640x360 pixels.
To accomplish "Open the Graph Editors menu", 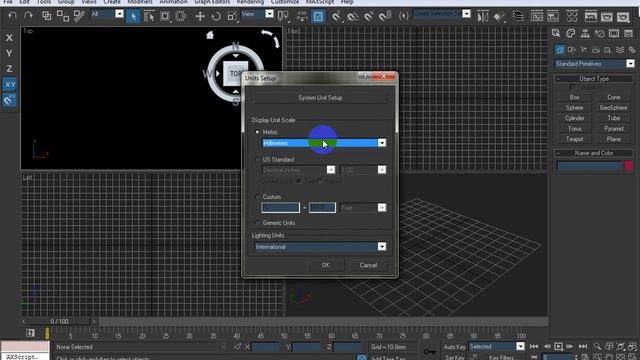I will pyautogui.click(x=212, y=2).
